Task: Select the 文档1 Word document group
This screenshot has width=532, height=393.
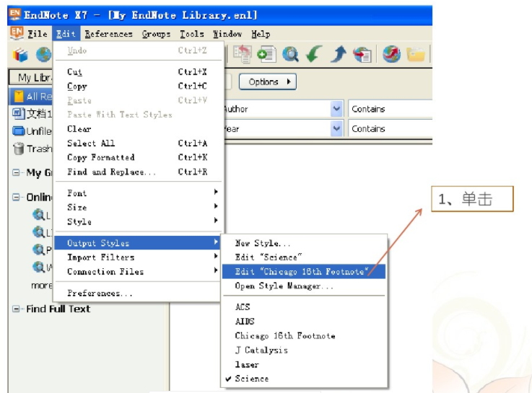Action: [32, 113]
